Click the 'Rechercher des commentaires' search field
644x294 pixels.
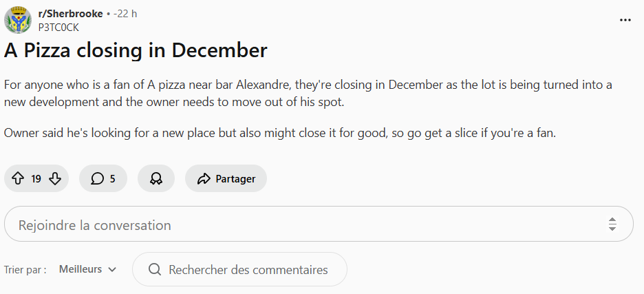tap(248, 270)
